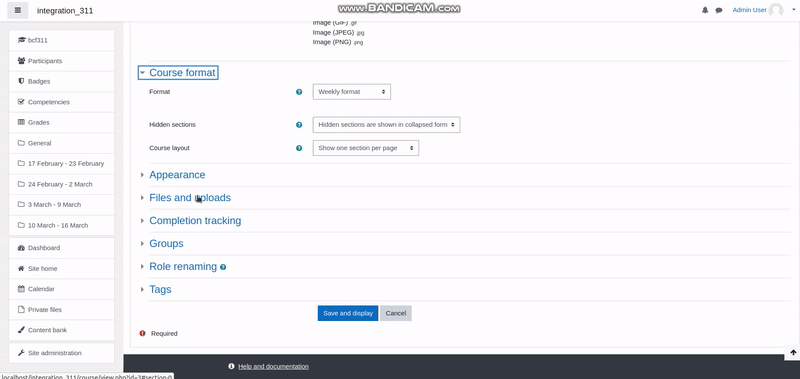Click info icon beside Help and documentation
The width and height of the screenshot is (800, 379).
pyautogui.click(x=232, y=366)
